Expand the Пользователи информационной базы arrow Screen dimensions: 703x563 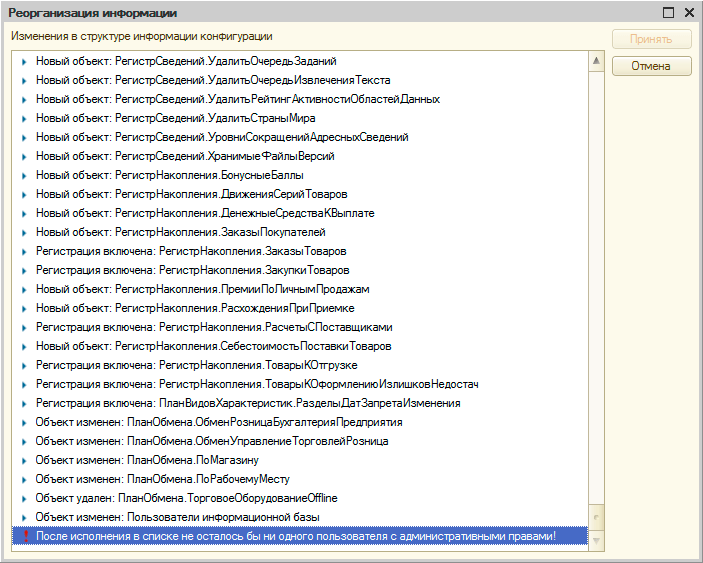pyautogui.click(x=24, y=518)
